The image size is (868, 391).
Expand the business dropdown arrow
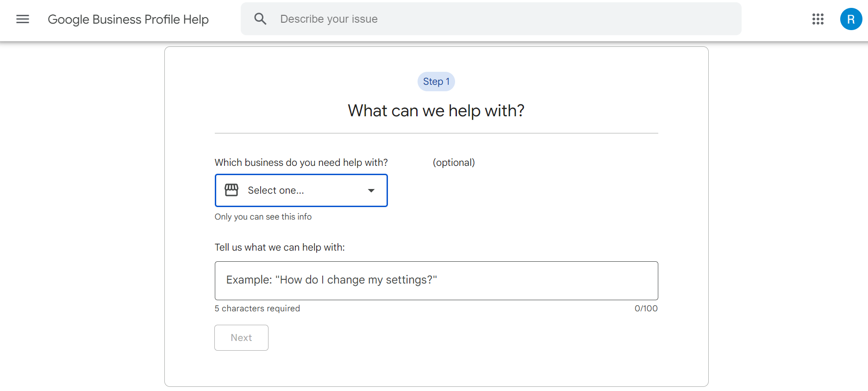click(371, 190)
